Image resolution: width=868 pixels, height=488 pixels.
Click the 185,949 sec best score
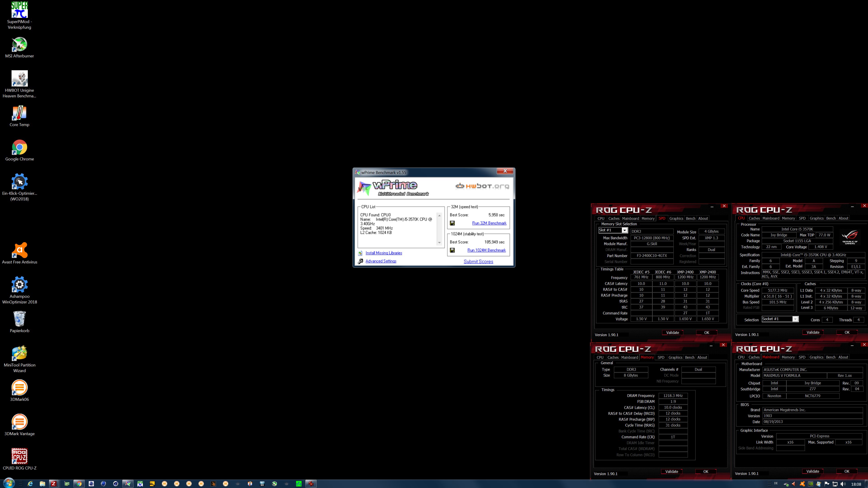(494, 242)
